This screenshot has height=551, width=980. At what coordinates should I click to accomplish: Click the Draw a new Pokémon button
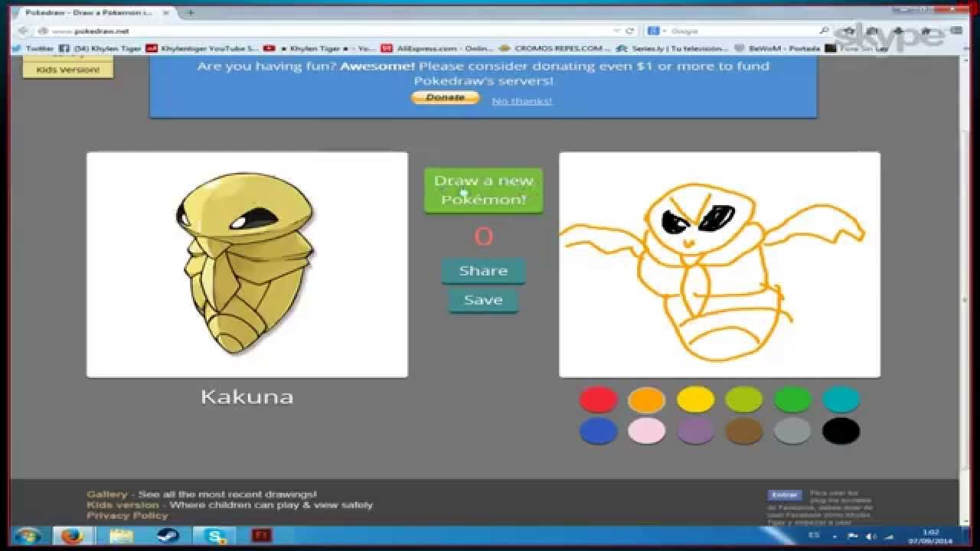483,191
